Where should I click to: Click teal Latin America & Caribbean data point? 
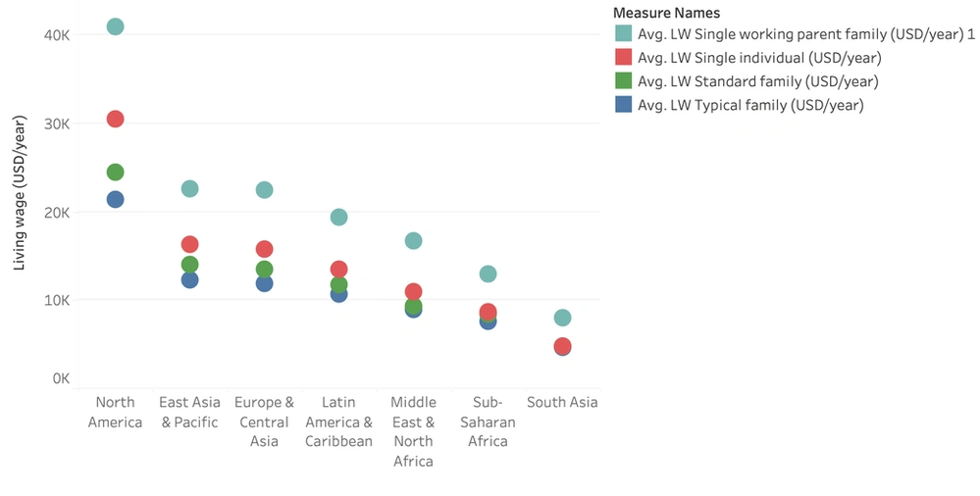tap(338, 217)
